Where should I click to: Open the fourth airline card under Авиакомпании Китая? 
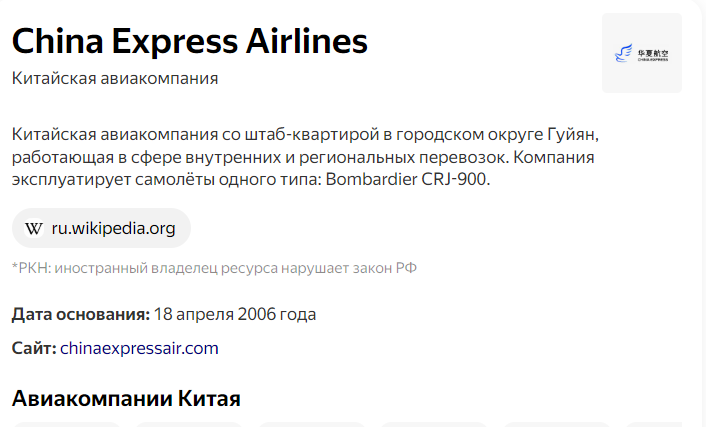click(434, 424)
